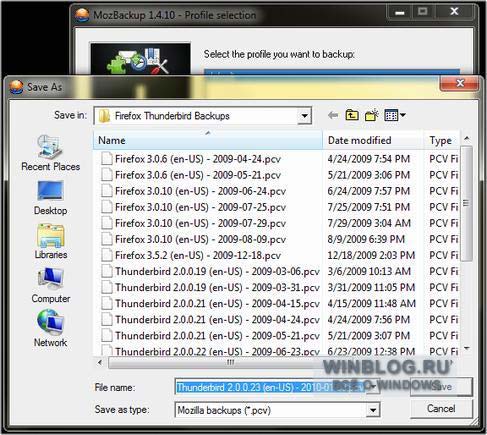Viewport: 487px width, 435px height.
Task: Sort by Date modified column header
Action: click(373, 140)
